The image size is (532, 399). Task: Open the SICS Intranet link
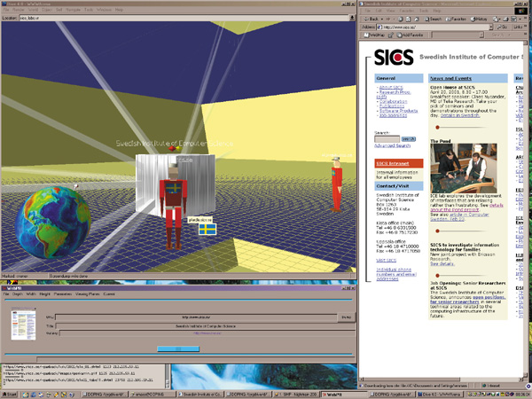(x=393, y=163)
